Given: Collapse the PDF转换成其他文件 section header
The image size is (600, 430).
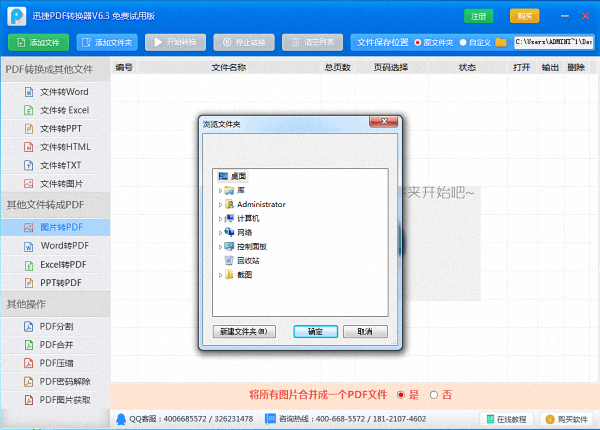Looking at the screenshot, I should pyautogui.click(x=55, y=69).
